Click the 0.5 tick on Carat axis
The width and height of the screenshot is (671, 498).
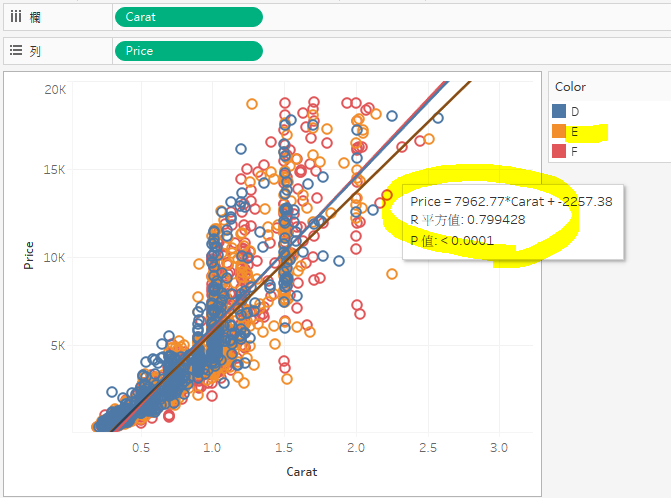(141, 448)
